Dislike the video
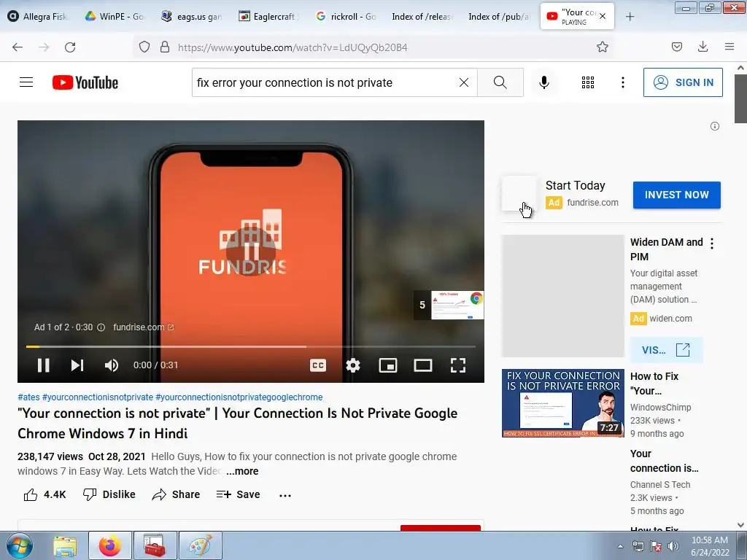 coord(109,495)
